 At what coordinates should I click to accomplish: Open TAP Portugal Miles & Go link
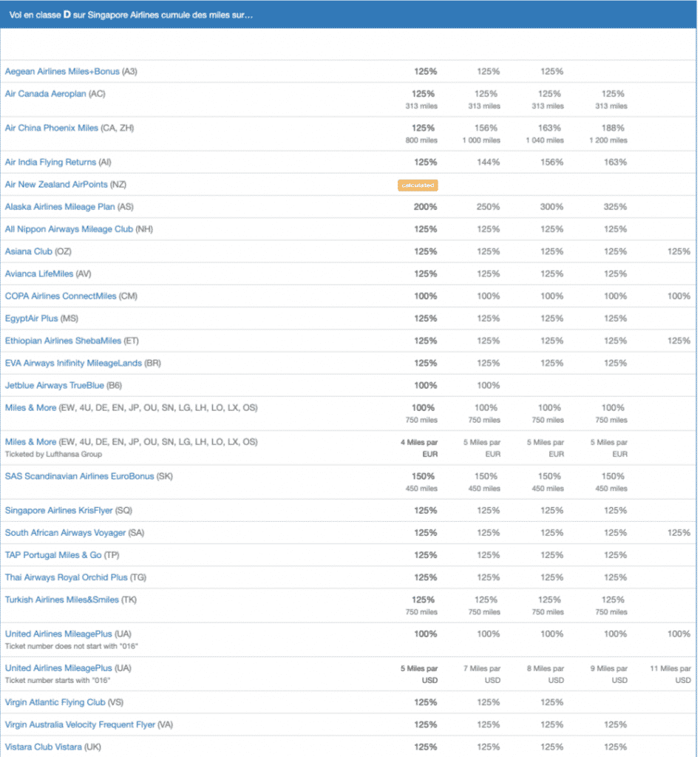click(x=53, y=555)
